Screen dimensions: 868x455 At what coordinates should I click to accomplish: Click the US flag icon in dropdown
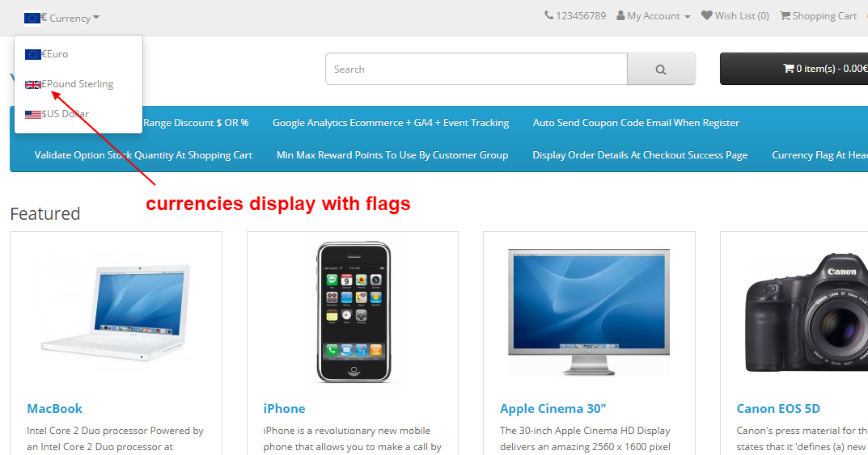[32, 115]
